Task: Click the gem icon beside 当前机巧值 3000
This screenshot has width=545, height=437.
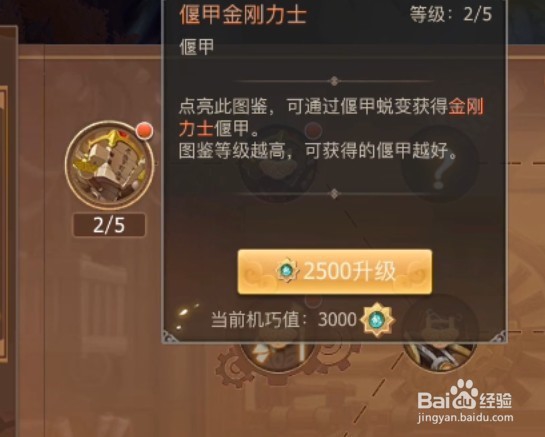Action: pos(377,319)
